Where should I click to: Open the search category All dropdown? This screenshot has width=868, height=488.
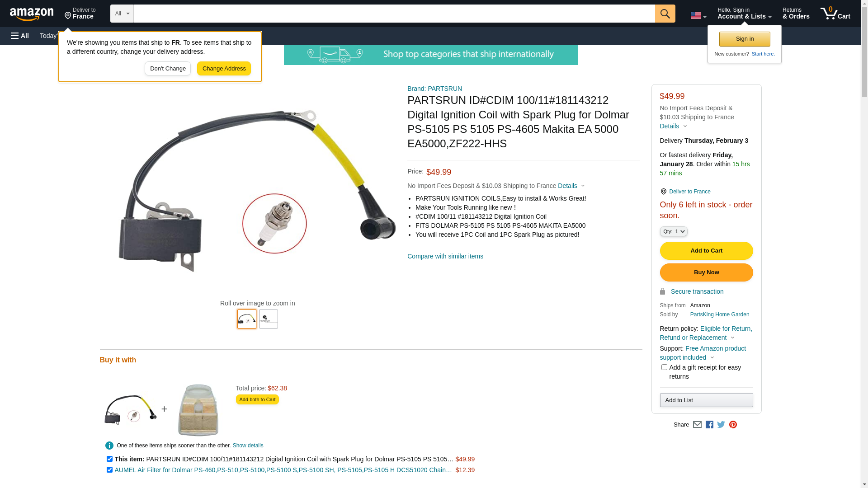pos(122,14)
